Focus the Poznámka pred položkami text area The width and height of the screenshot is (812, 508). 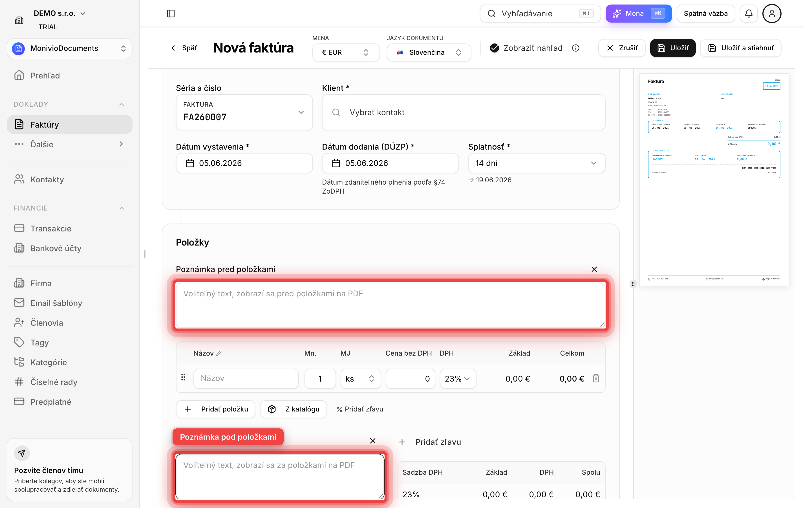pos(390,305)
